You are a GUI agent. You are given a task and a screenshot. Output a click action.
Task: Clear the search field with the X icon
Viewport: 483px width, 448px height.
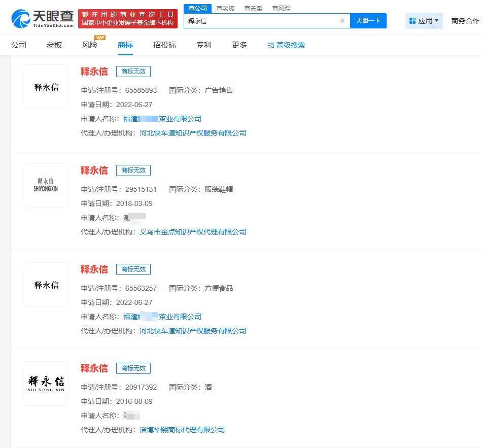click(x=342, y=21)
